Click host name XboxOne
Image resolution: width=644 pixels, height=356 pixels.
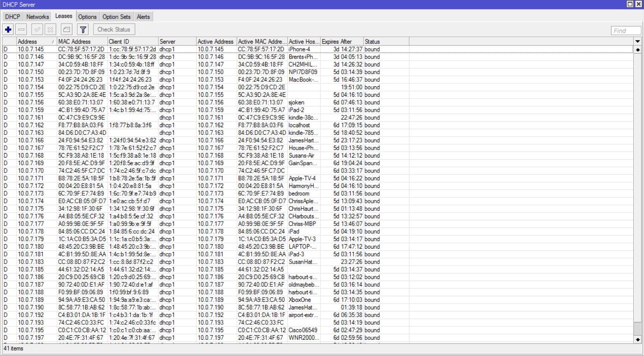click(300, 300)
